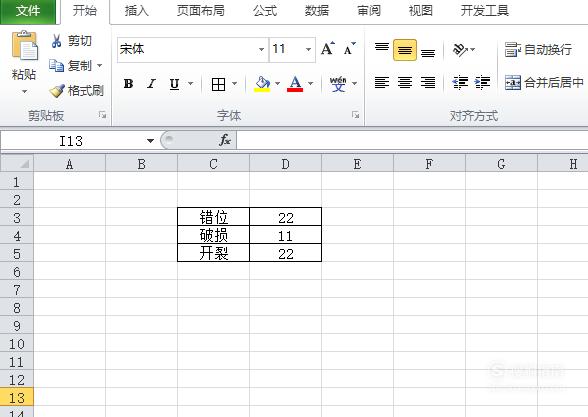The image size is (588, 417).
Task: Select cell containing 开裂
Action: coord(213,253)
